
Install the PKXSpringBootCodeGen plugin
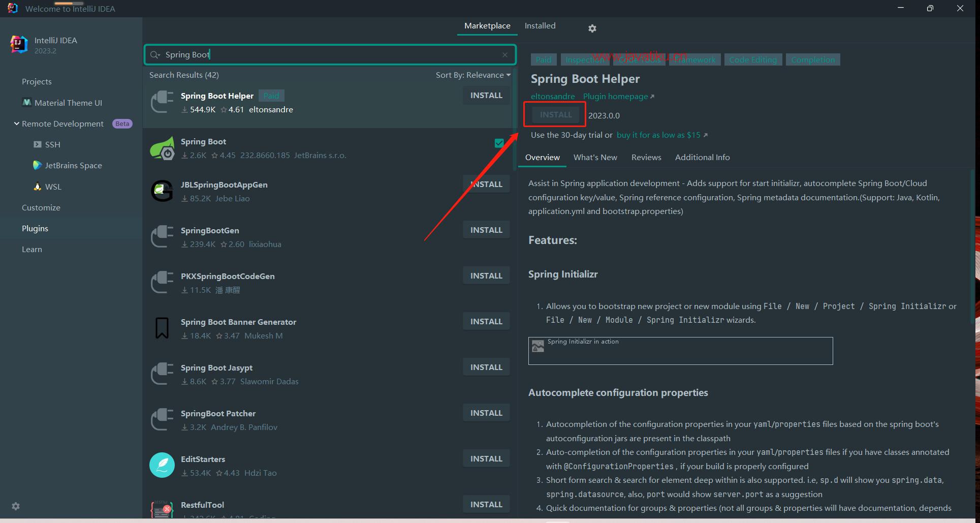tap(486, 276)
